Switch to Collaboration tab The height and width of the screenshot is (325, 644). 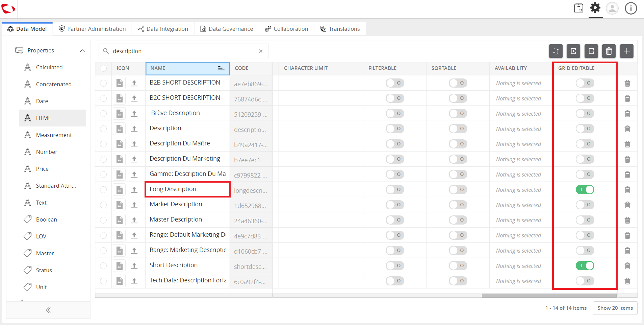click(287, 29)
